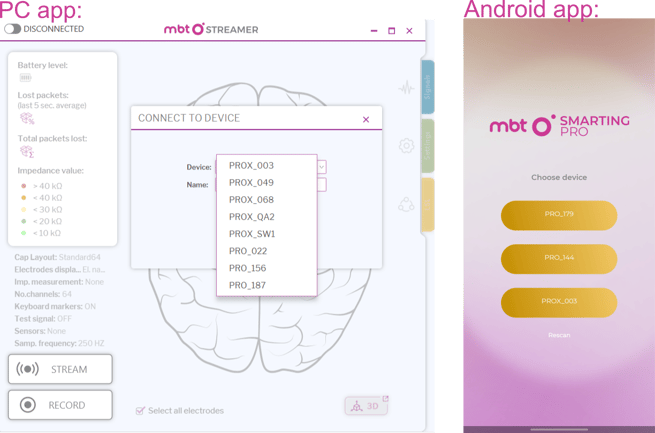Viewport: 655px width, 433px height.
Task: Click the mbt Streamer logo
Action: coord(211,29)
